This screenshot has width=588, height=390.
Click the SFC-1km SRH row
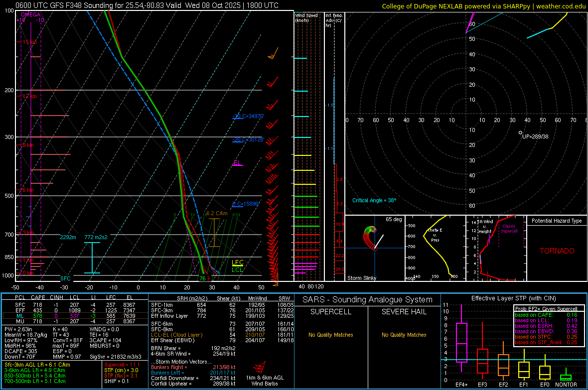(222, 305)
